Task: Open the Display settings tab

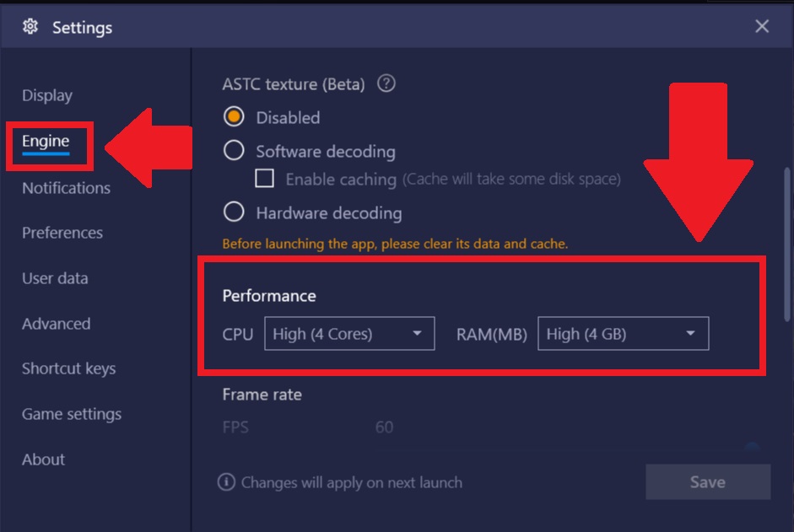Action: click(47, 95)
